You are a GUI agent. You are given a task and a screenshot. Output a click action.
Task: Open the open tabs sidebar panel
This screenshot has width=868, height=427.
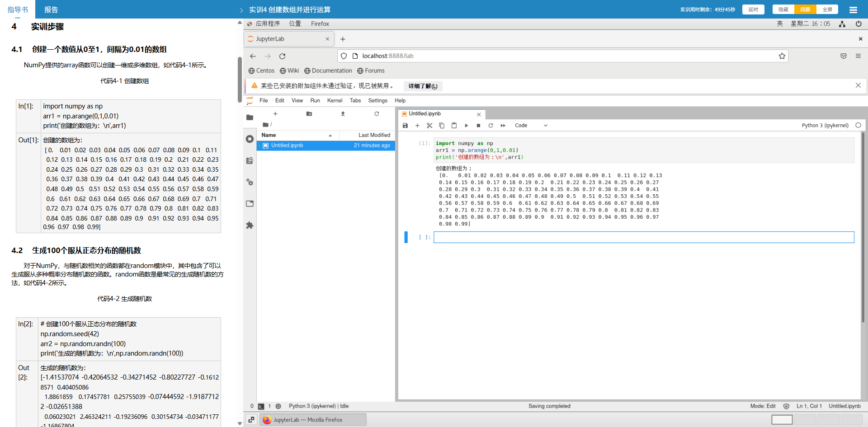click(x=250, y=204)
